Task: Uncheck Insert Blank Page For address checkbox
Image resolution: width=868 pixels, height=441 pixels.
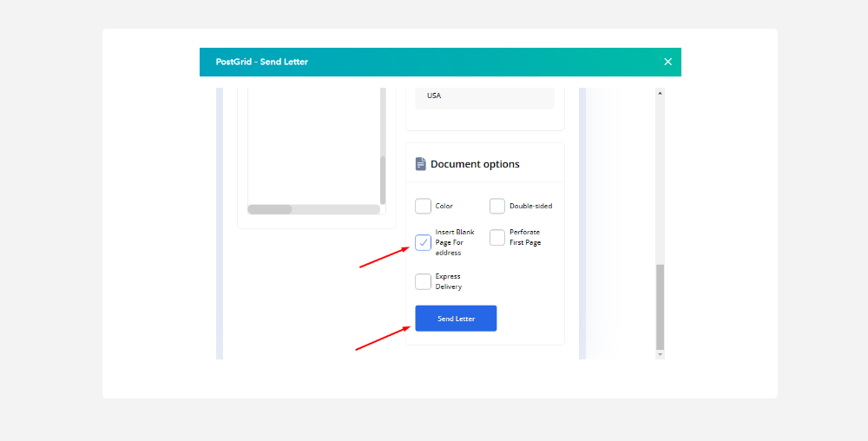Action: coord(423,243)
